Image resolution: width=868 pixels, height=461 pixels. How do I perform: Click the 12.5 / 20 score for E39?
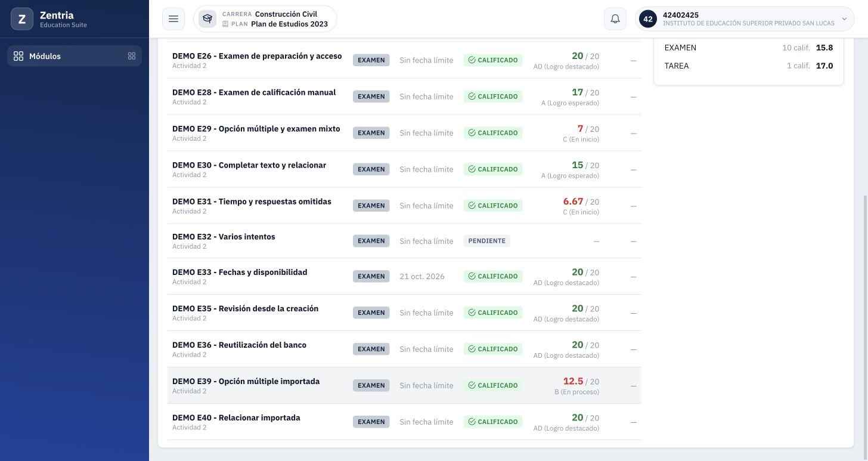581,381
